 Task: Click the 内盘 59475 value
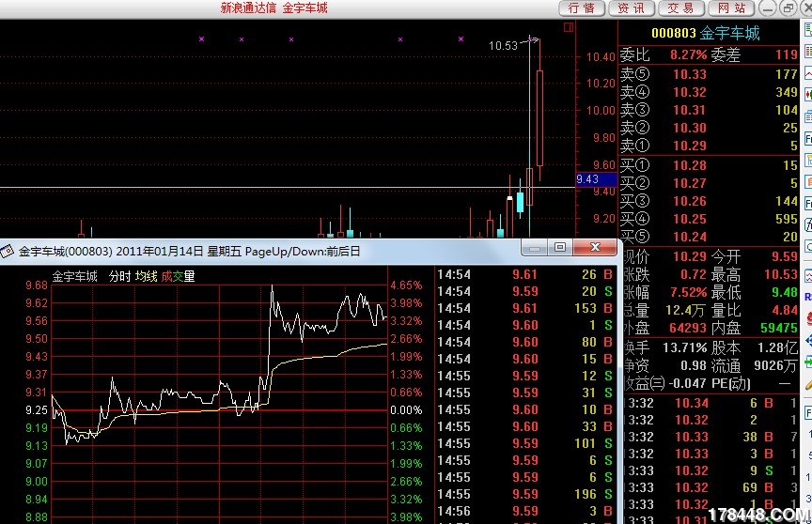[779, 328]
